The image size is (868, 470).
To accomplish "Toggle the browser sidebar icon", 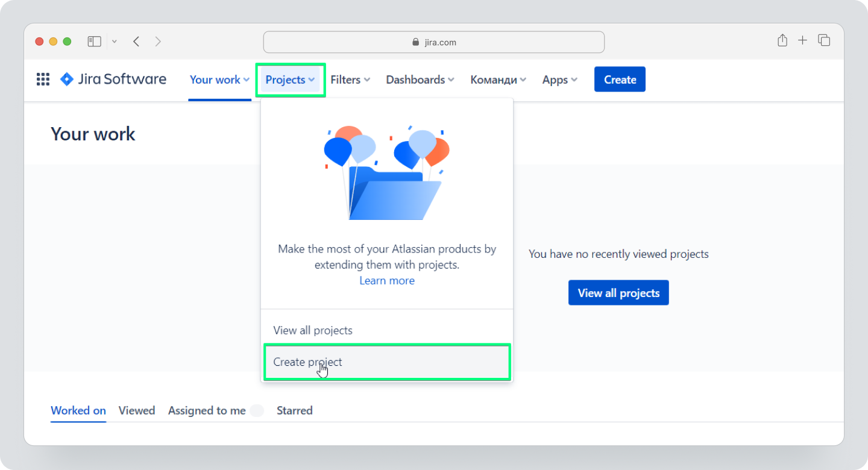I will [94, 41].
